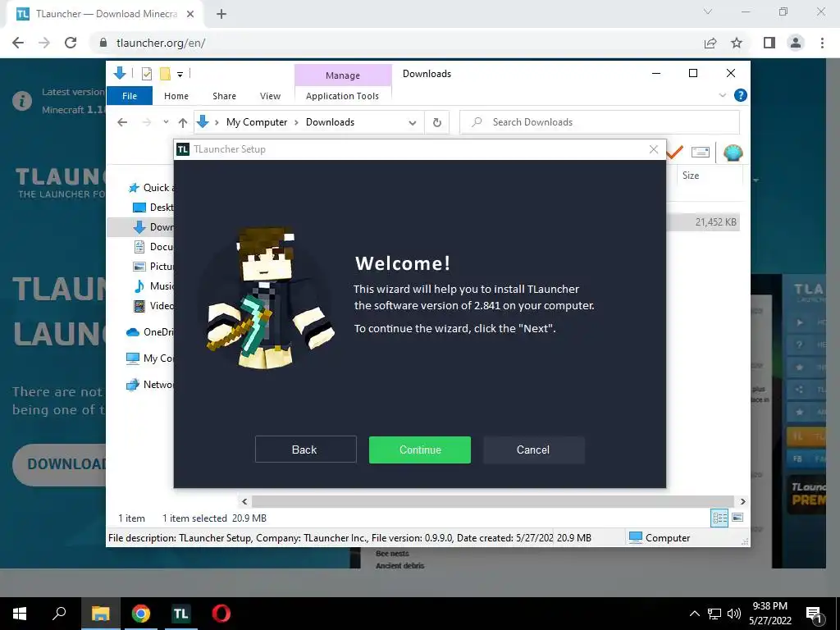Click Explorer's back navigation arrow
Screen dimensions: 840x630
[122, 122]
